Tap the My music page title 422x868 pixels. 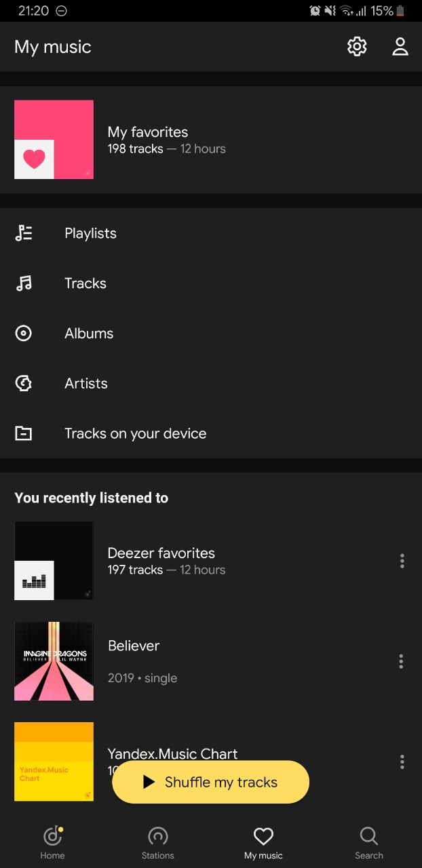click(x=53, y=47)
